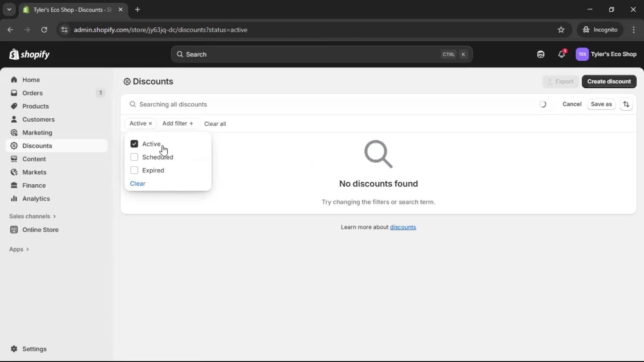Click the Export icon
644x362 pixels.
pyautogui.click(x=550, y=81)
